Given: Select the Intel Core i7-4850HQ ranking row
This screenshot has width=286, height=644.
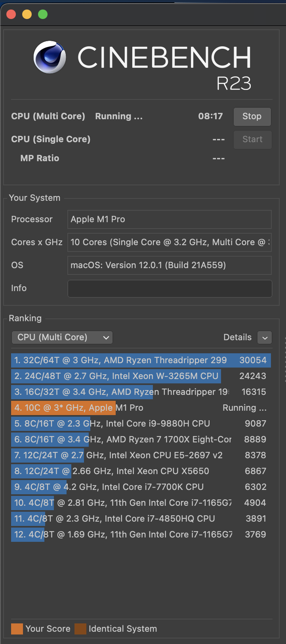Looking at the screenshot, I should pos(141,519).
